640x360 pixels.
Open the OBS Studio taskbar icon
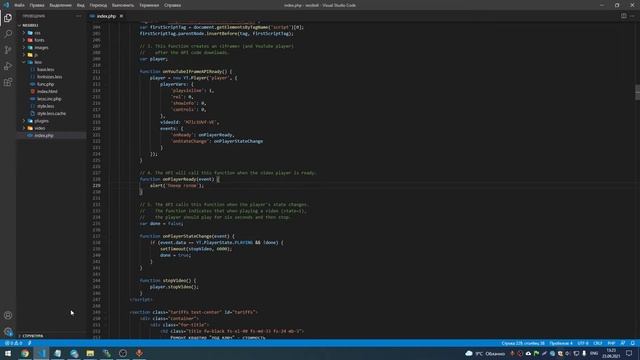123,353
